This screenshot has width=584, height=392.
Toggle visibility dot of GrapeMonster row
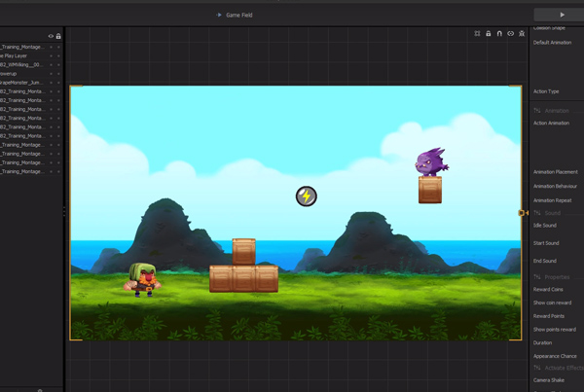tap(51, 83)
